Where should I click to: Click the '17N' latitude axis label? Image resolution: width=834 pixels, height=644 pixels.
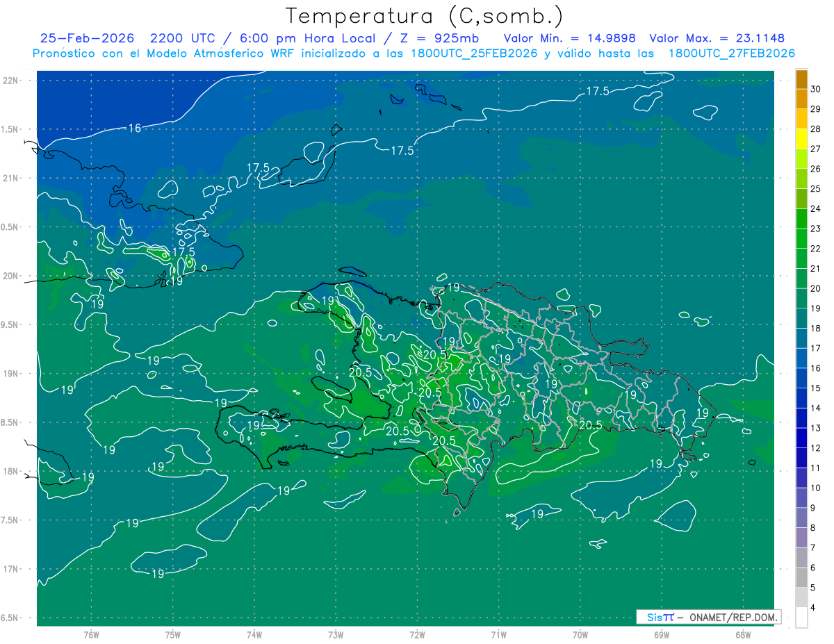coord(10,569)
